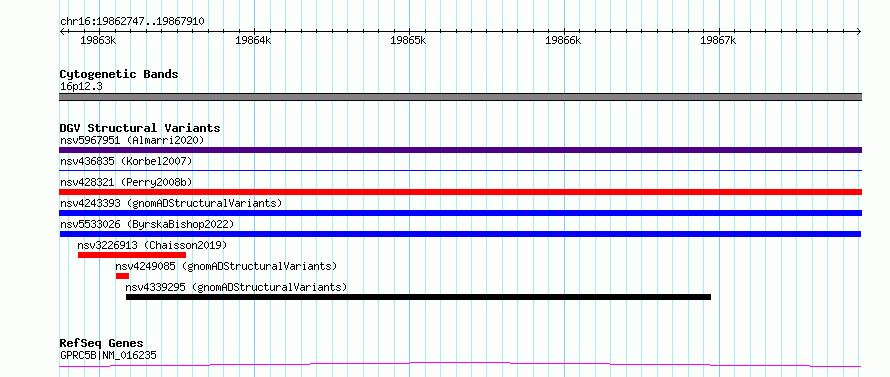Click the magenta GPRC5B gene line
This screenshot has width=890, height=377.
[460, 364]
